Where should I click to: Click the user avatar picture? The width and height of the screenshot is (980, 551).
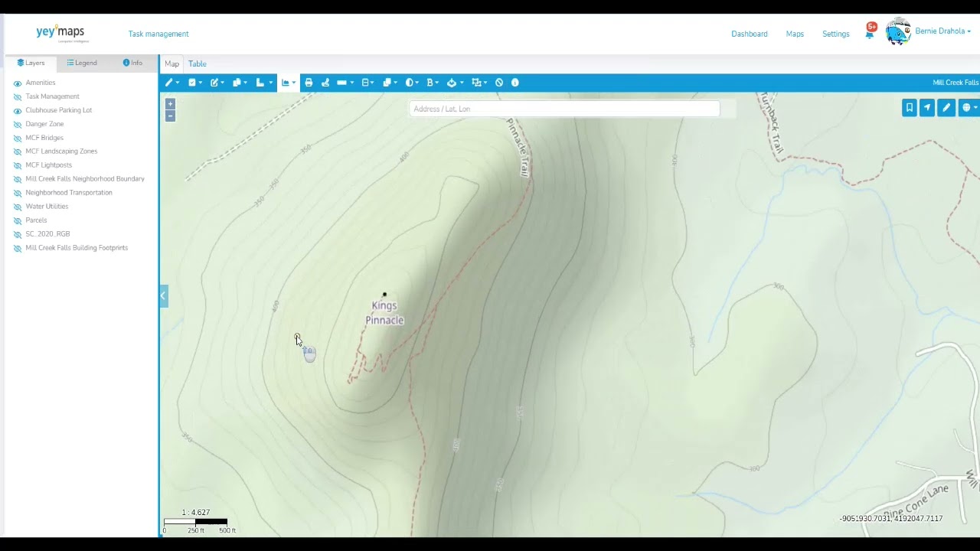(x=898, y=32)
